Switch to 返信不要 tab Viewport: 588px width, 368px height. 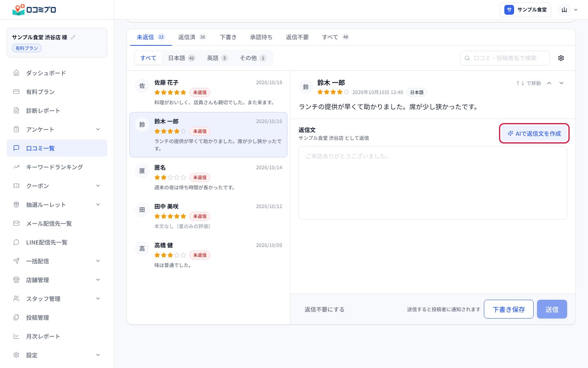coord(297,37)
